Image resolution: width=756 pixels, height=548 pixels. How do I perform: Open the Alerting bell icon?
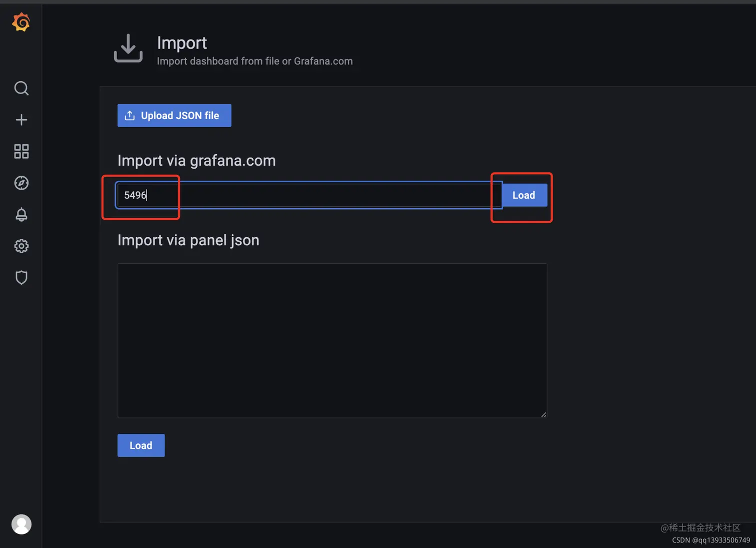(21, 214)
